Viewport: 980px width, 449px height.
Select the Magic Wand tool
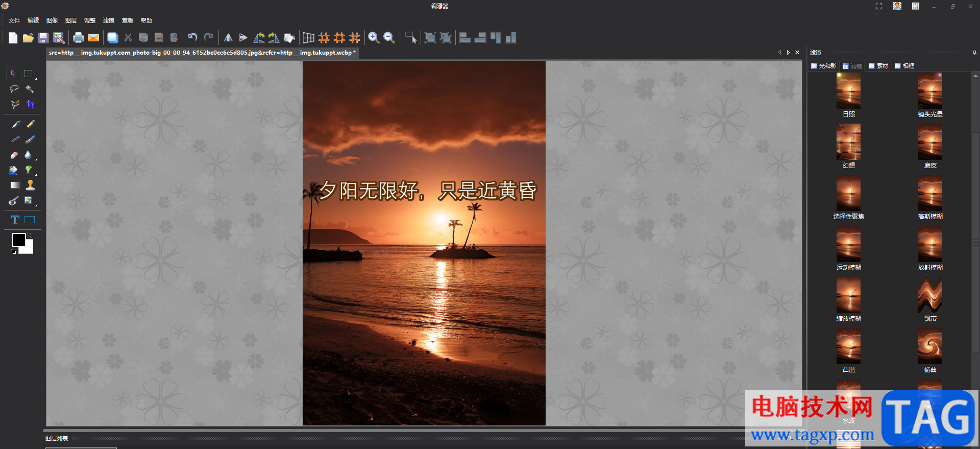click(30, 89)
